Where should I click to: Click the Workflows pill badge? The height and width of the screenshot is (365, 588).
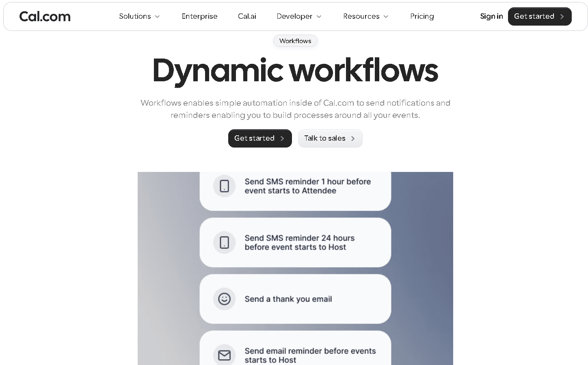295,41
